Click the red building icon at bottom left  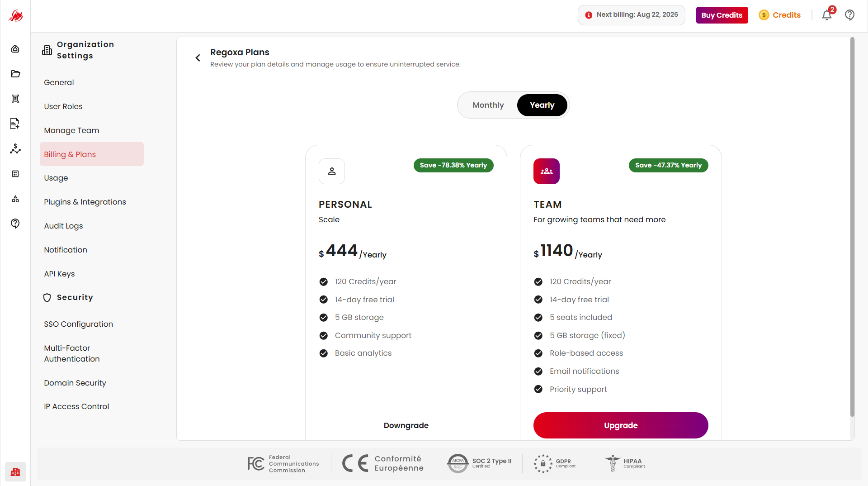(x=15, y=472)
